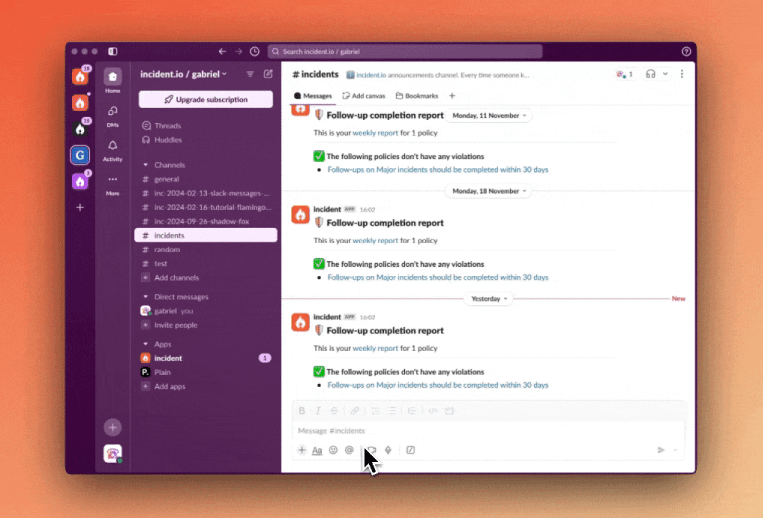View channel members count button

[625, 74]
